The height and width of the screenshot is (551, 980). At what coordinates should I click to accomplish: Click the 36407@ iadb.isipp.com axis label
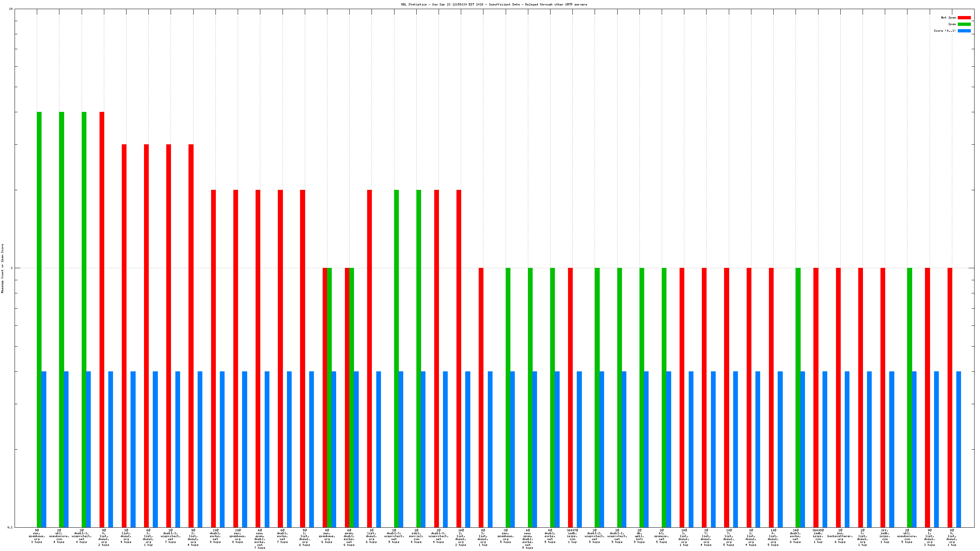click(572, 536)
